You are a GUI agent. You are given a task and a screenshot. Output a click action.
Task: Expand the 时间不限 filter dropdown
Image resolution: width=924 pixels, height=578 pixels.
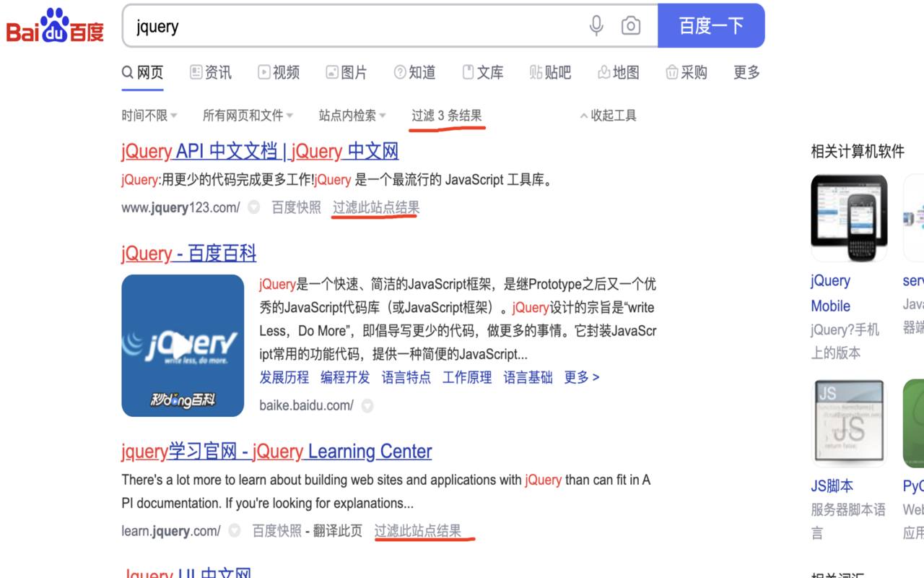[149, 116]
